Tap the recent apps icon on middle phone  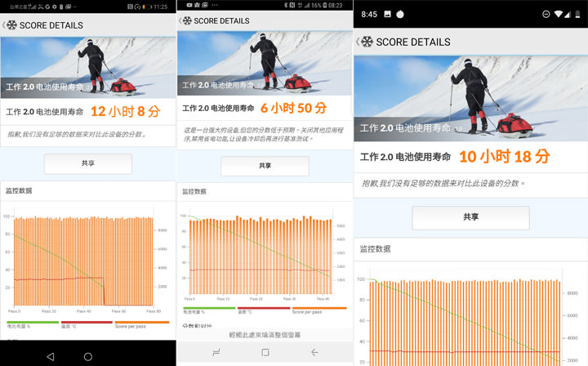pyautogui.click(x=216, y=352)
